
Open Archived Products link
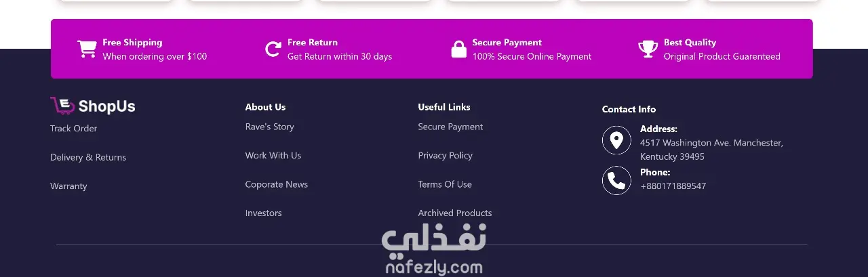click(455, 213)
